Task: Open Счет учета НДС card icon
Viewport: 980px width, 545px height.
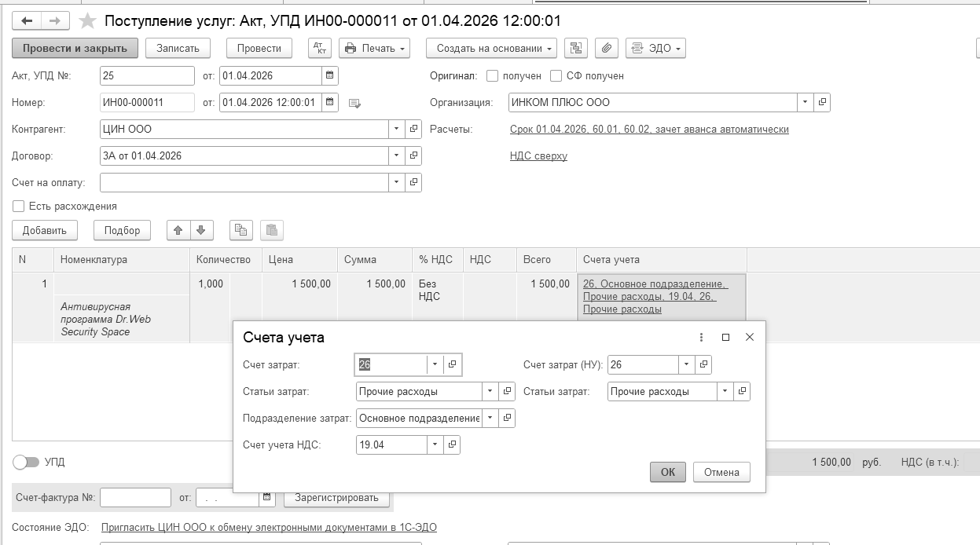Action: (x=452, y=444)
